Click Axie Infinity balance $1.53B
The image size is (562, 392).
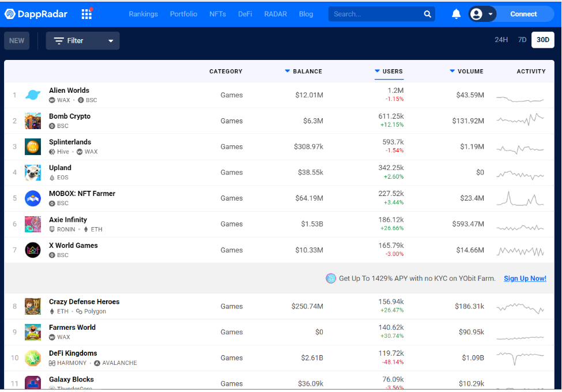(x=312, y=224)
